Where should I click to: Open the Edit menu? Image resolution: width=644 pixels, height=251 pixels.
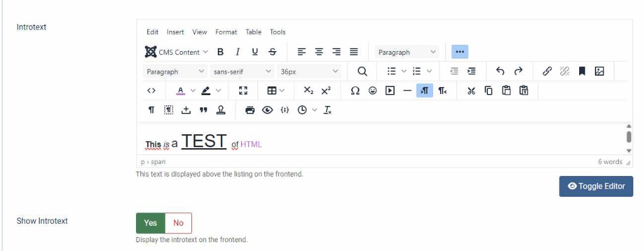(152, 32)
